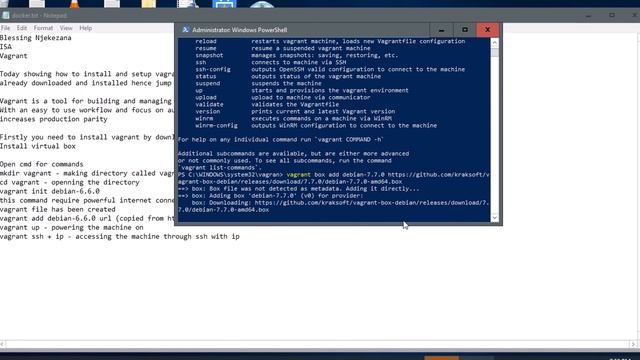Click the 'version' command row in PowerShell
The image size is (640, 360).
point(295,111)
